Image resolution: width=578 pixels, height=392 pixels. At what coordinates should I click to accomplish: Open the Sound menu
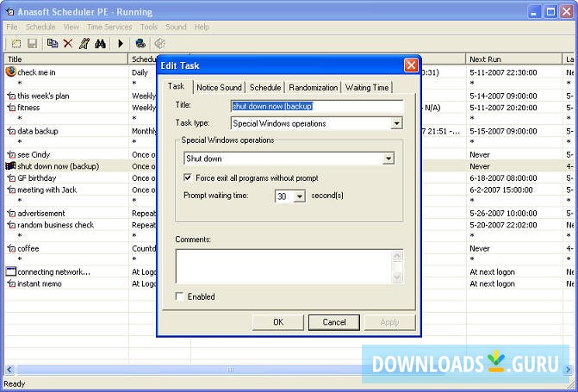176,27
